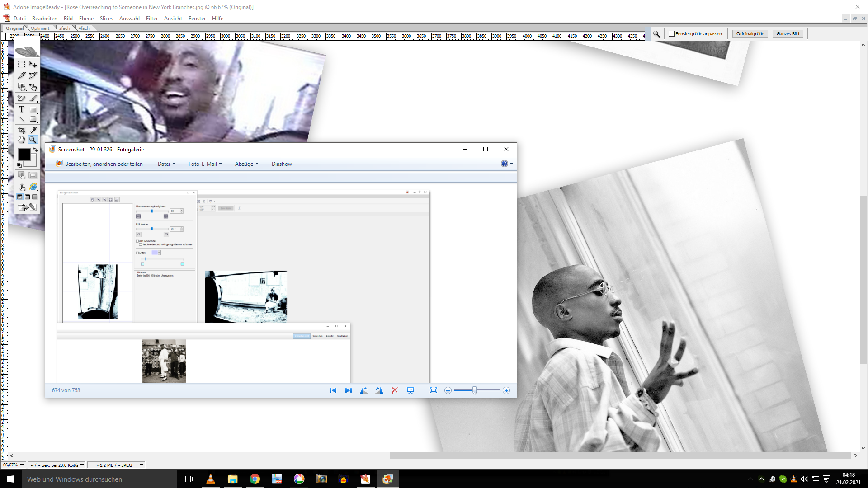Select the Image Map Select tool
Viewport: 868px width, 488px height.
click(33, 87)
